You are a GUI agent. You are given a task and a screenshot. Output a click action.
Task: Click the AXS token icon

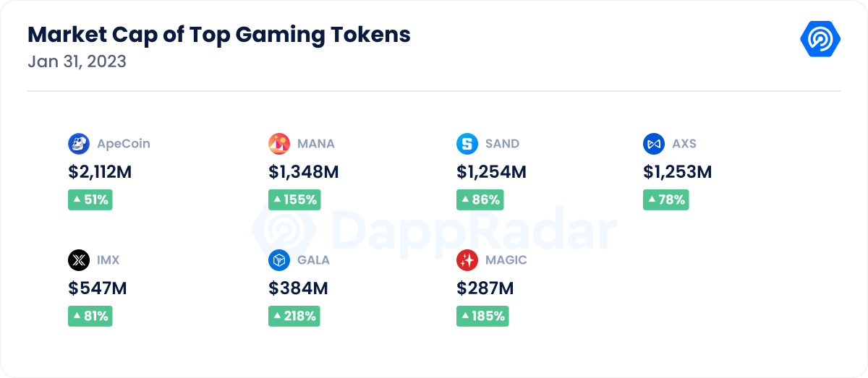click(654, 144)
